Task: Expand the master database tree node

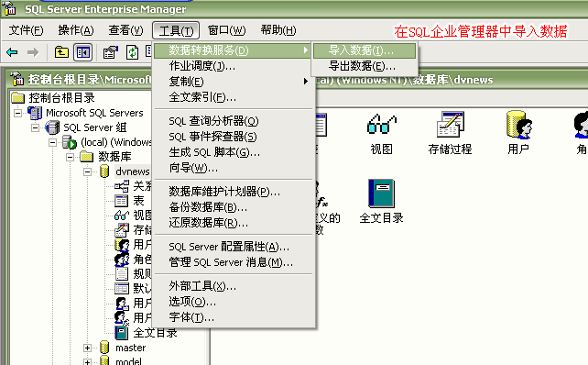Action: pos(87,348)
